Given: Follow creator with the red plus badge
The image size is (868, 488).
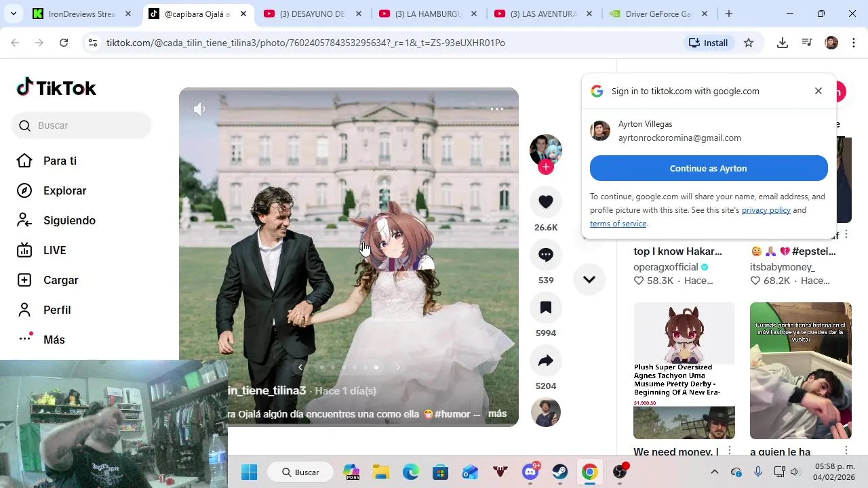Looking at the screenshot, I should 546,167.
